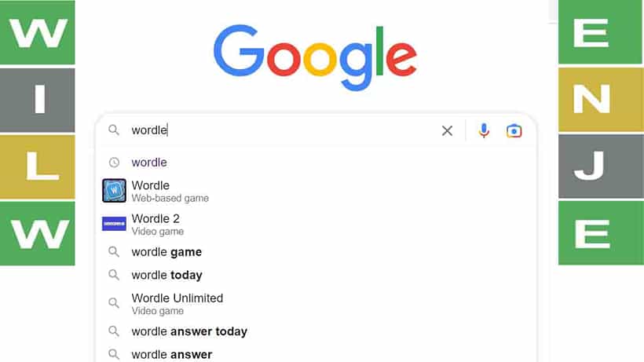Open the Wordle web-based game thumbnail
644x362 pixels.
(114, 191)
